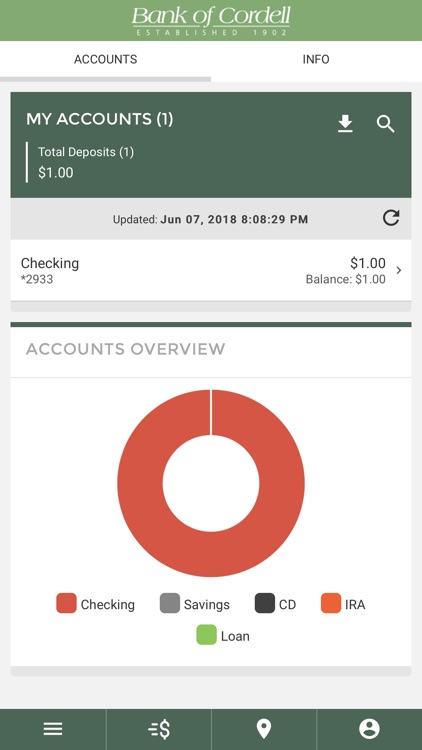Switch to the INFO tab
This screenshot has width=422, height=750.
pyautogui.click(x=316, y=59)
